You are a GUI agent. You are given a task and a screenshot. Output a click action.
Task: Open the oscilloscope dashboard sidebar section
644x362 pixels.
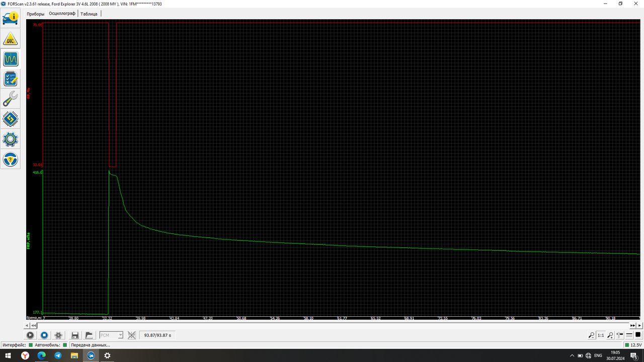coord(11,59)
